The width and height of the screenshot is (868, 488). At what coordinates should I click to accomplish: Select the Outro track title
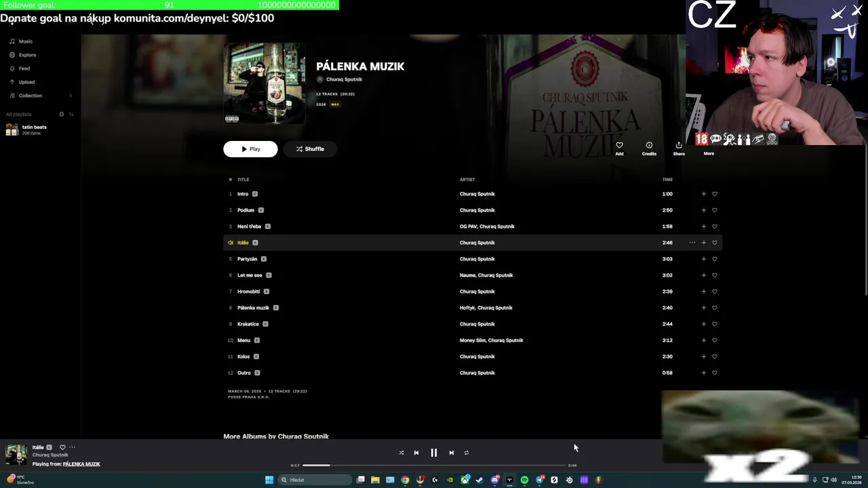(244, 373)
